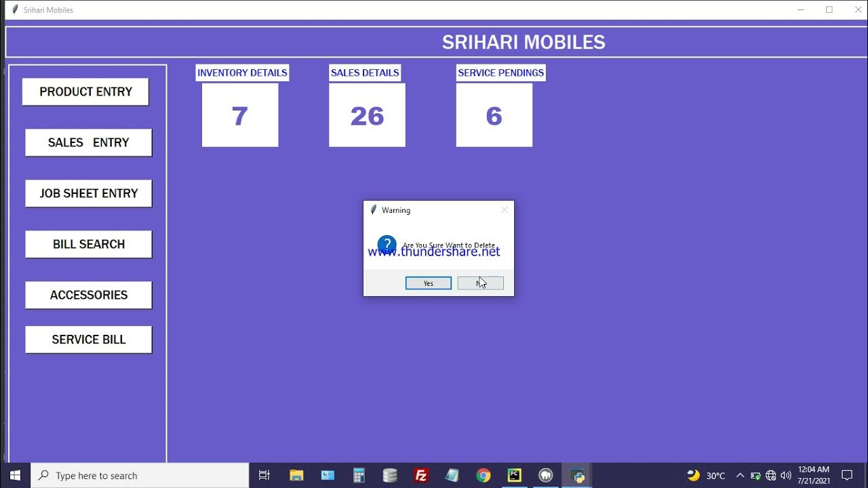Open Task View in taskbar

(264, 475)
